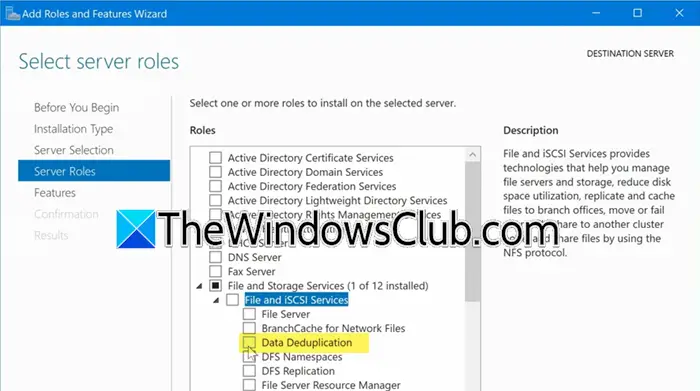Enable the DNS Server role checkbox

(216, 257)
